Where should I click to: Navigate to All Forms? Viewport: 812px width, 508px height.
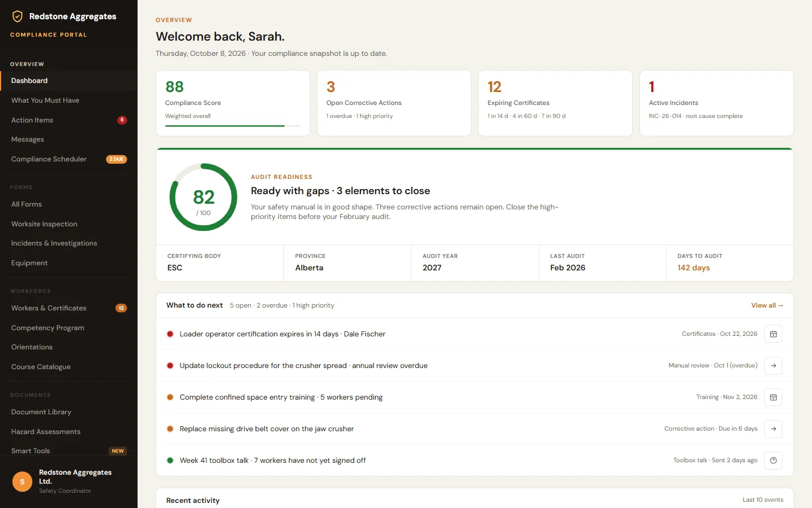click(x=69, y=204)
